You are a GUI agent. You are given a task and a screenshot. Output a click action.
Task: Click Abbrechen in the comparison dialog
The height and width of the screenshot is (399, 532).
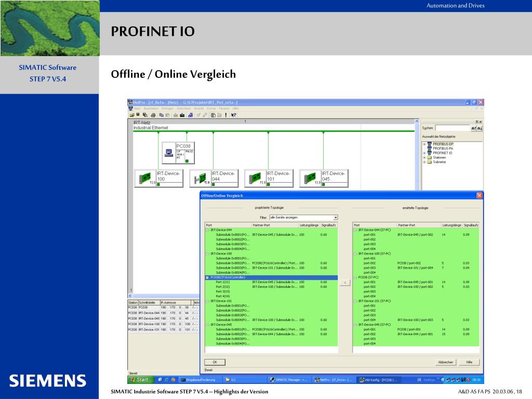pos(445,362)
